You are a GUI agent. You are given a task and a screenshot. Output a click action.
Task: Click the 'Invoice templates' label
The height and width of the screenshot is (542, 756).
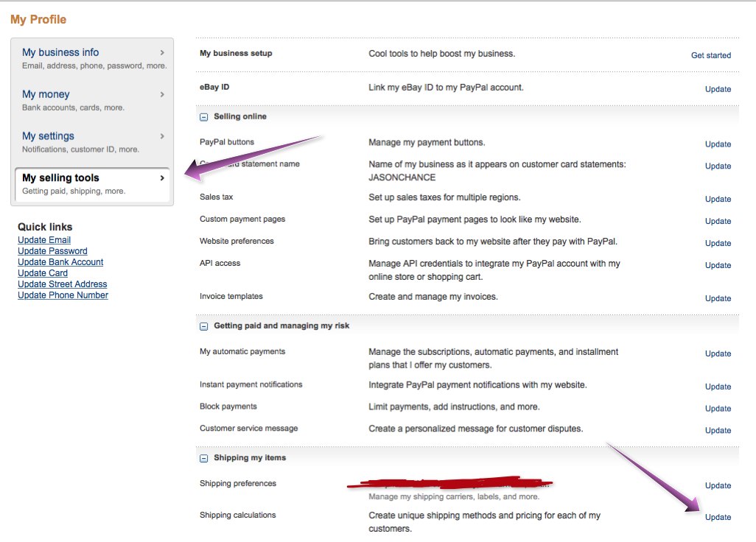tap(231, 296)
